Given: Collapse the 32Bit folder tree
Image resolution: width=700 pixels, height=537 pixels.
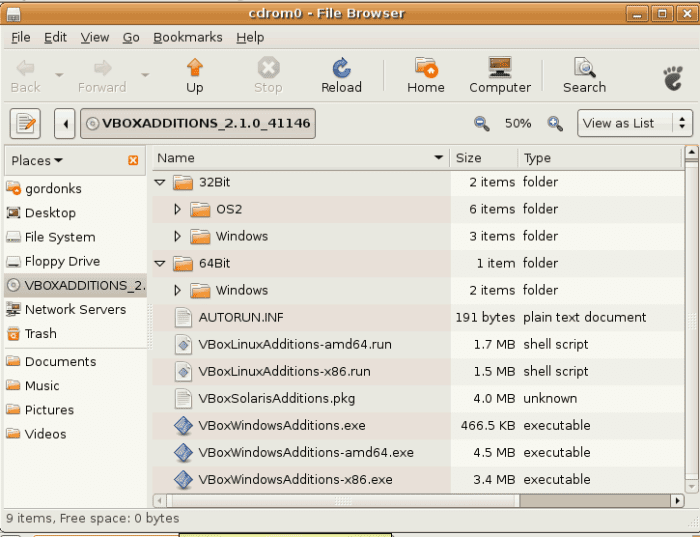Looking at the screenshot, I should pos(159,183).
